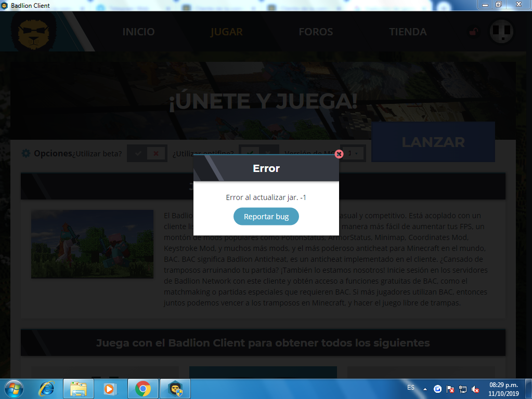Viewport: 532px width, 399px height.
Task: Open the Windows Start menu
Action: pyautogui.click(x=14, y=389)
